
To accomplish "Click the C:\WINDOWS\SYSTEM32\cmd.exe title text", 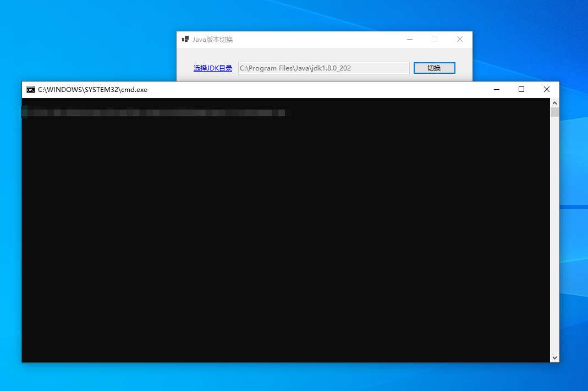I will point(92,89).
